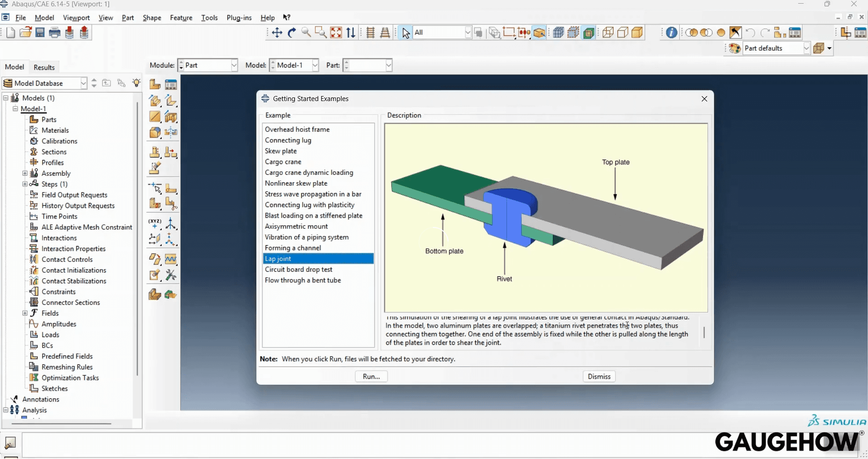The width and height of the screenshot is (868, 459).
Task: Click the Run button
Action: click(x=371, y=376)
